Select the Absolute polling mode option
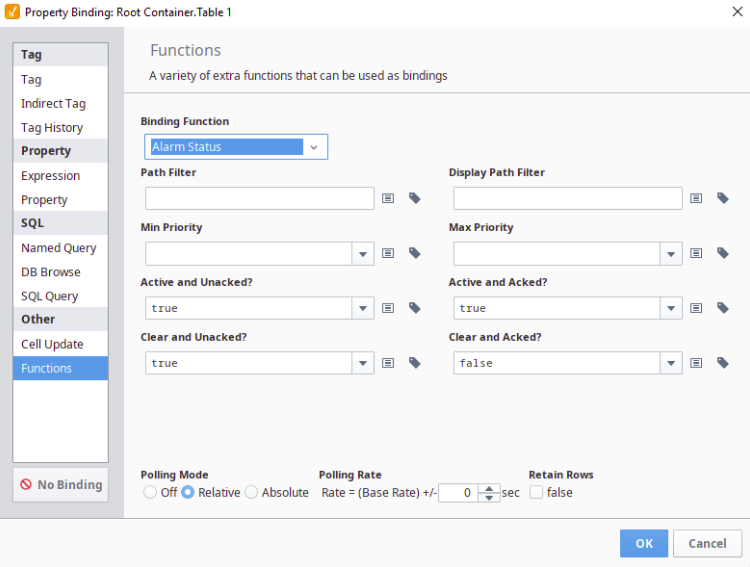This screenshot has width=750, height=567. [x=252, y=492]
